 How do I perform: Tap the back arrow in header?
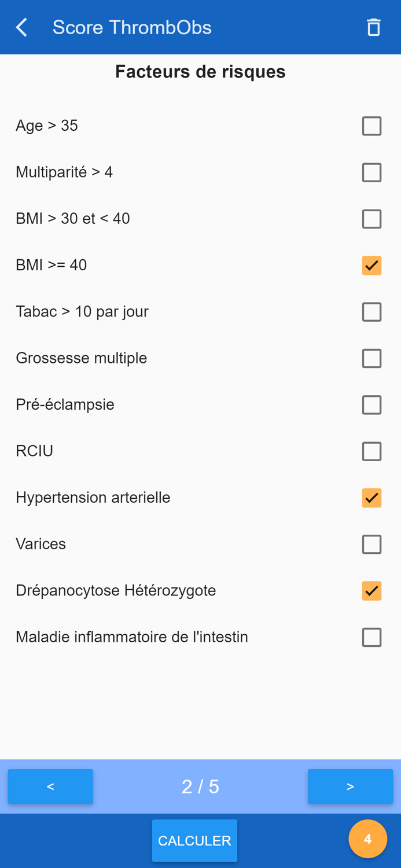pyautogui.click(x=22, y=27)
